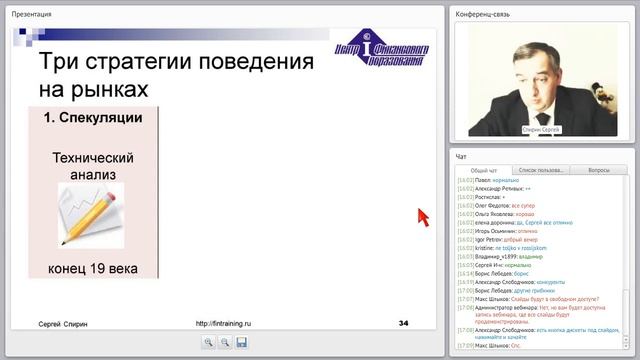Click the Технический анализ text

93,166
